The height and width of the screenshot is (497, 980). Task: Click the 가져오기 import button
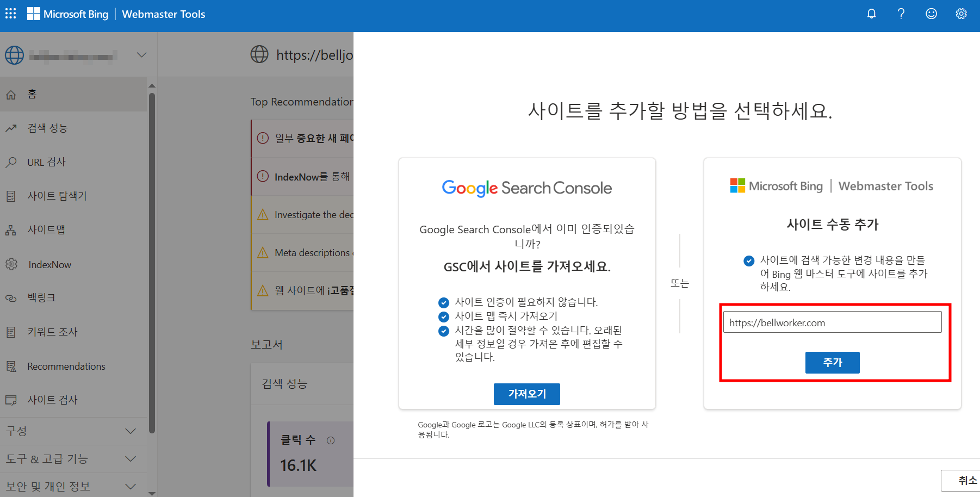526,394
